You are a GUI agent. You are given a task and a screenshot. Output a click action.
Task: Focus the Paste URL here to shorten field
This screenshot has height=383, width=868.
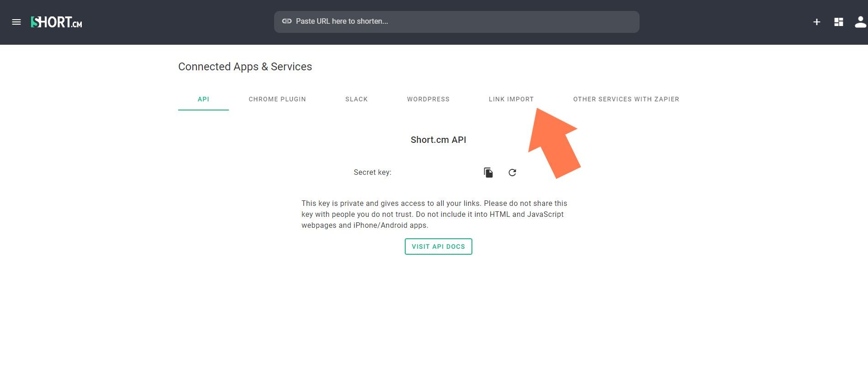pyautogui.click(x=456, y=22)
